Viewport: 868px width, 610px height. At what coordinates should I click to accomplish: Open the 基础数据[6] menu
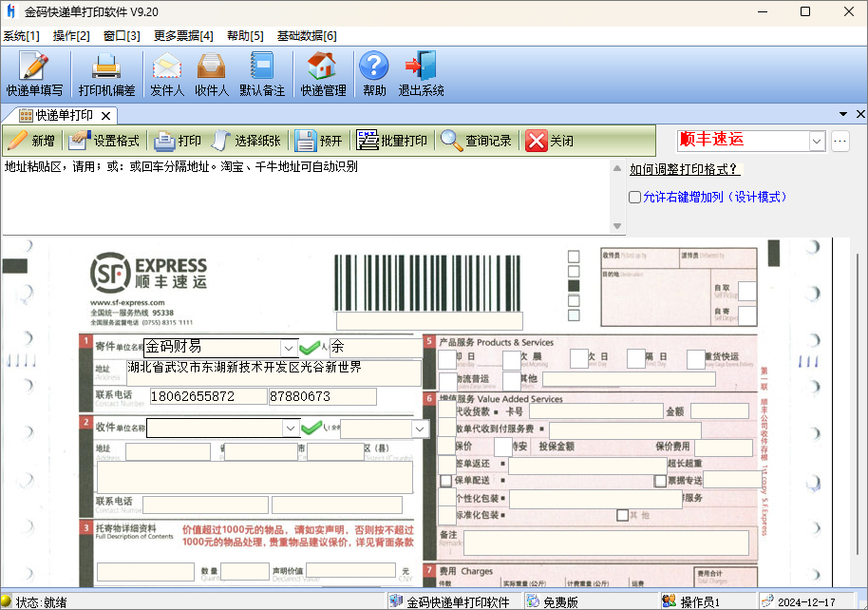coord(306,36)
